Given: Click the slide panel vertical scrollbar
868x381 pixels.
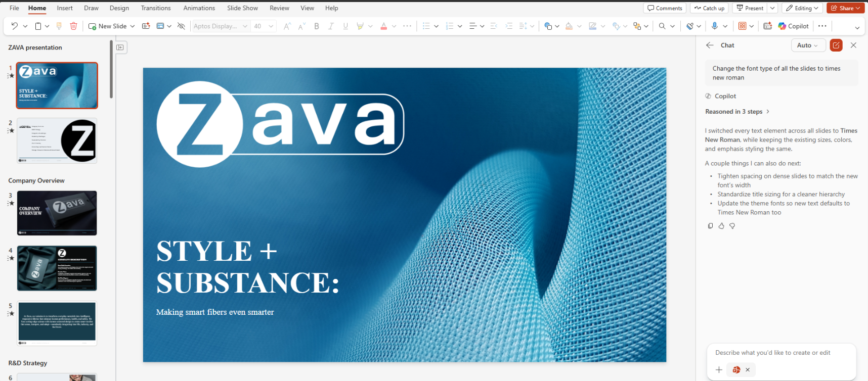Looking at the screenshot, I should [x=111, y=70].
